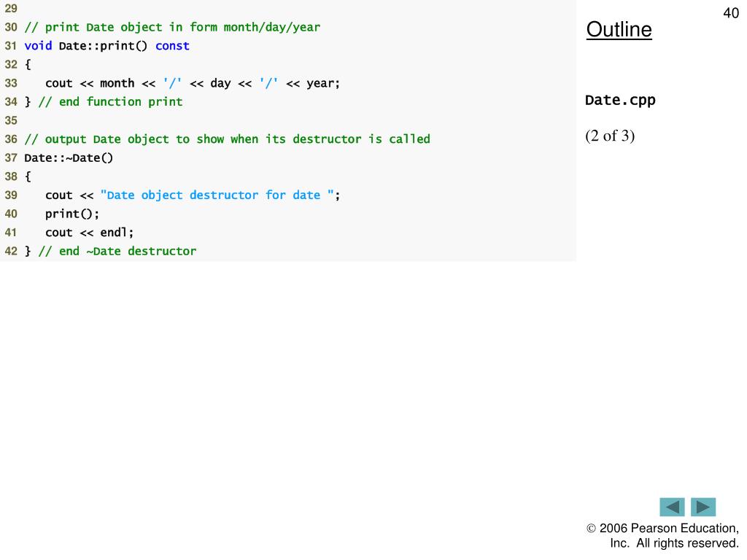Click "Date::~Date()" on line 37

[x=69, y=157]
